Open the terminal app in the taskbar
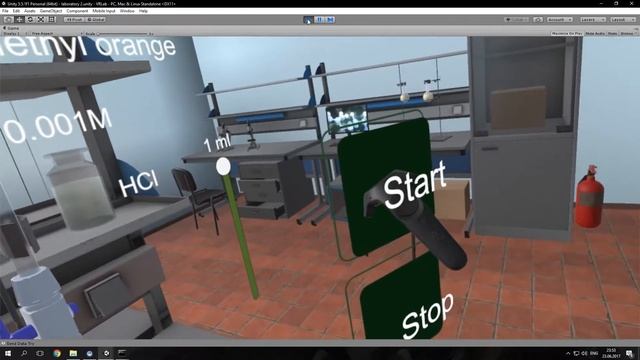 coord(122,353)
